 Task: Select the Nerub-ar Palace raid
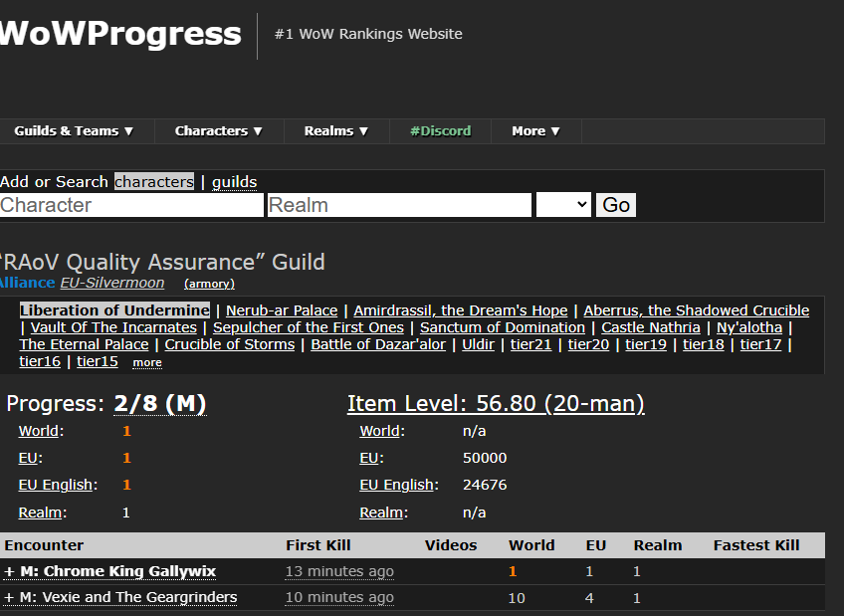(x=282, y=310)
